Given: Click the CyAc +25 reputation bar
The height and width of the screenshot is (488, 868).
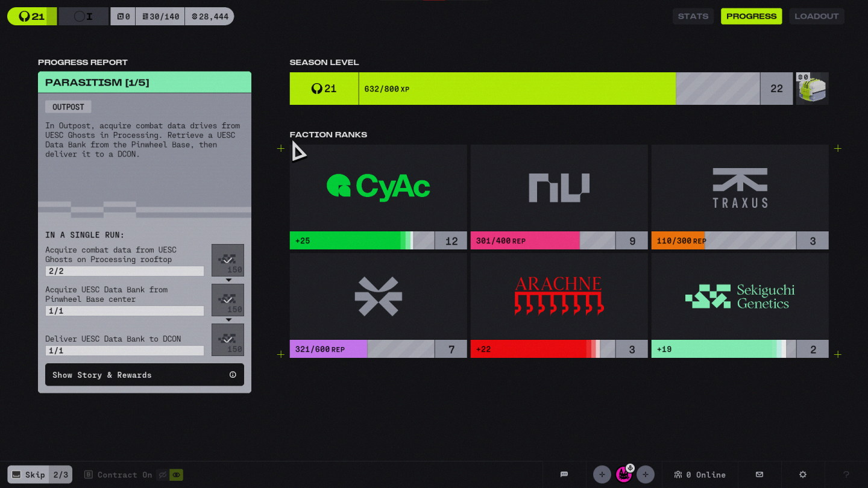Looking at the screenshot, I should tap(362, 240).
